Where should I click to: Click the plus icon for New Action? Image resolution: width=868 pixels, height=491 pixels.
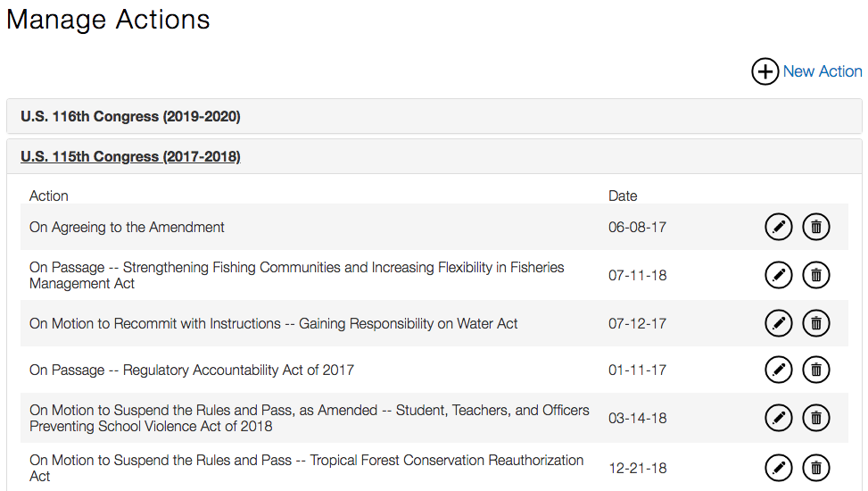pyautogui.click(x=765, y=71)
